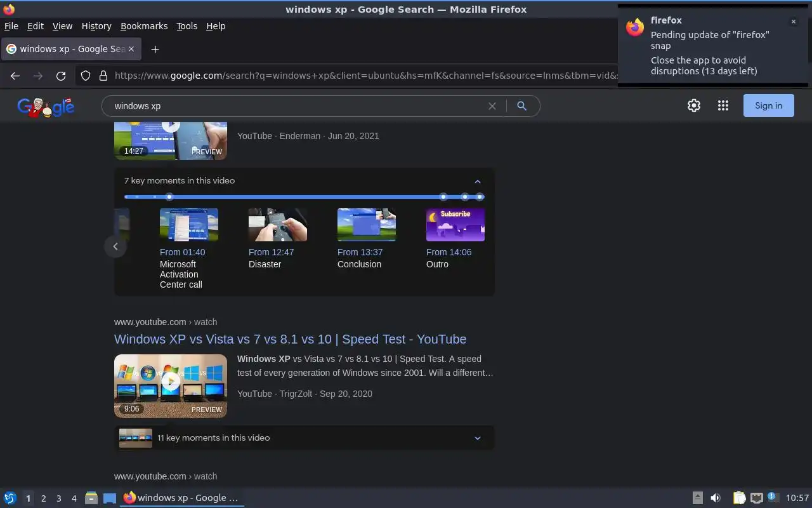The width and height of the screenshot is (812, 508).
Task: Open the Bookmarks menu
Action: (144, 26)
